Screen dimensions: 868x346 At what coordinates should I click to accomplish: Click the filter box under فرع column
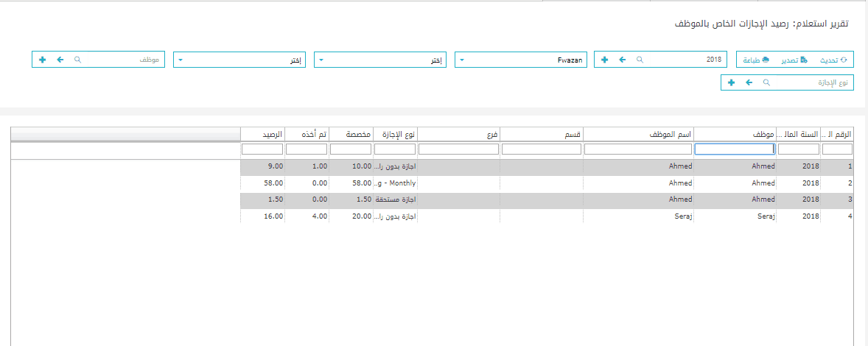pyautogui.click(x=459, y=149)
